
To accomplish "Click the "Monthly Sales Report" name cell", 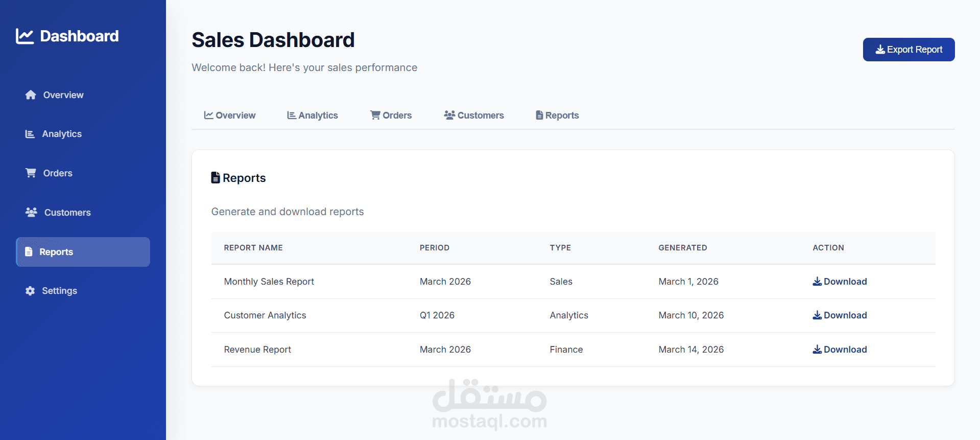I will click(269, 282).
